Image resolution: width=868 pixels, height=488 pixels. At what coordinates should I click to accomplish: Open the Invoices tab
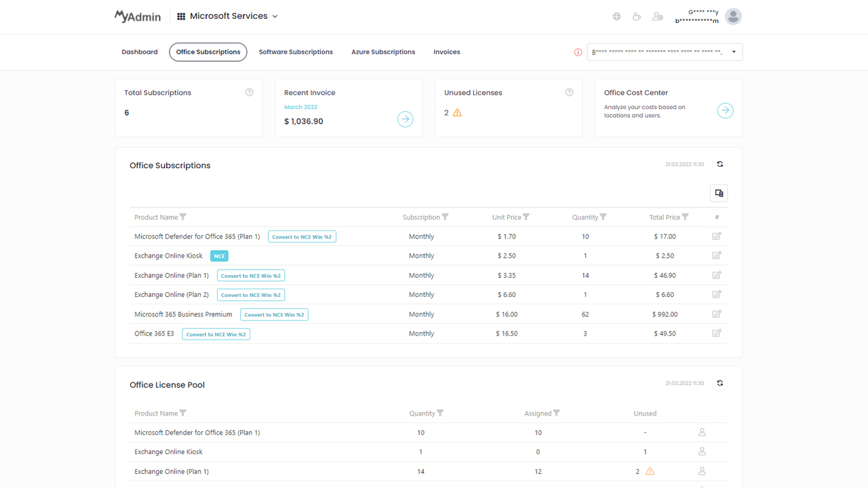point(447,52)
